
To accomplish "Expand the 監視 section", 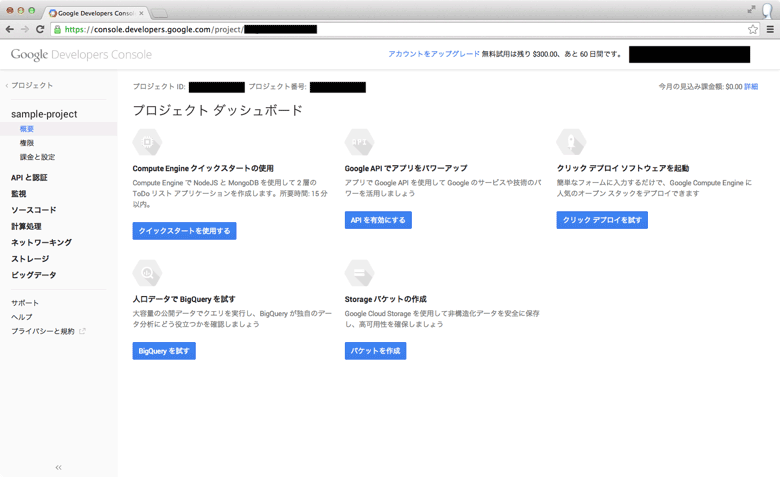I will point(19,194).
